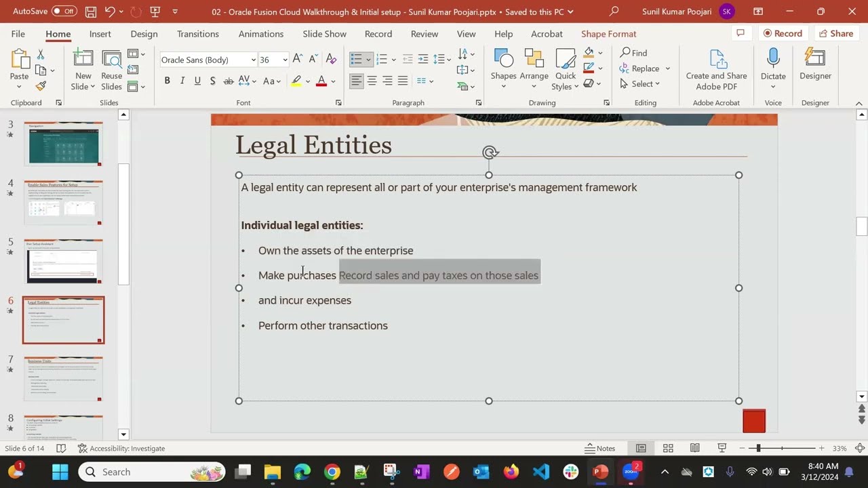This screenshot has width=868, height=488.
Task: Open the Designer pane
Action: 815,64
